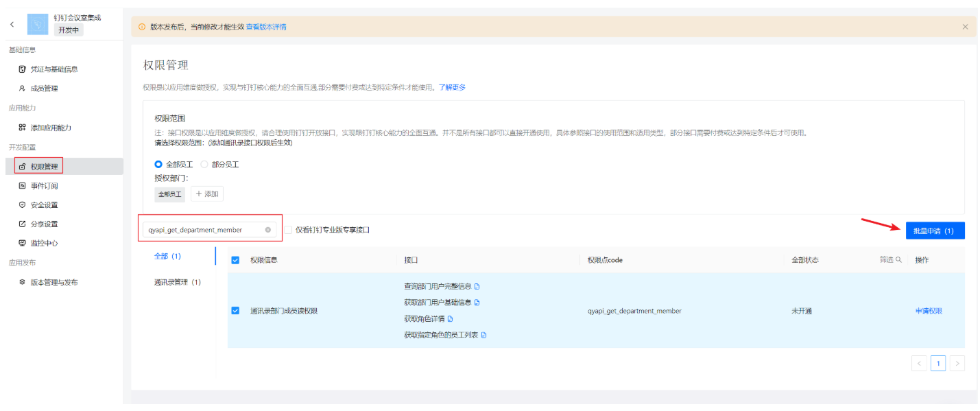Open 事件订阅 in the sidebar
The width and height of the screenshot is (980, 411).
pyautogui.click(x=44, y=186)
